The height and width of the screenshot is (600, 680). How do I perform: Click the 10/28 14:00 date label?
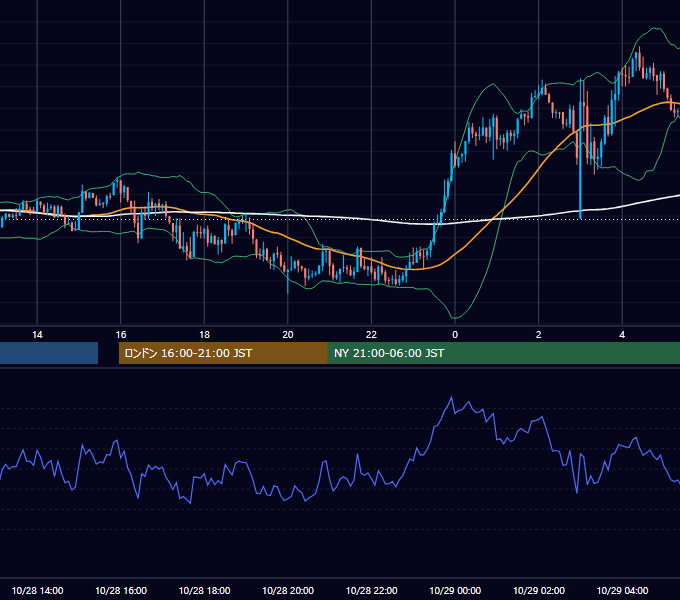coord(37,590)
